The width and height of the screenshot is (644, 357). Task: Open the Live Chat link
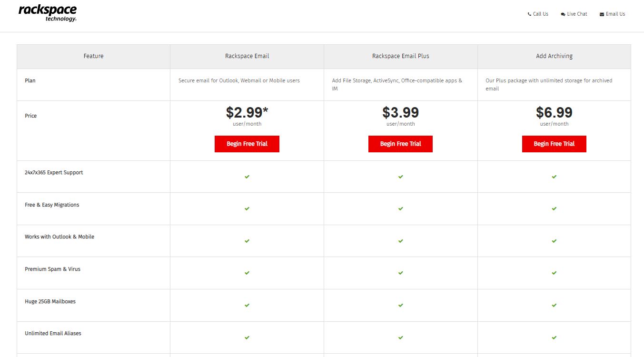577,14
